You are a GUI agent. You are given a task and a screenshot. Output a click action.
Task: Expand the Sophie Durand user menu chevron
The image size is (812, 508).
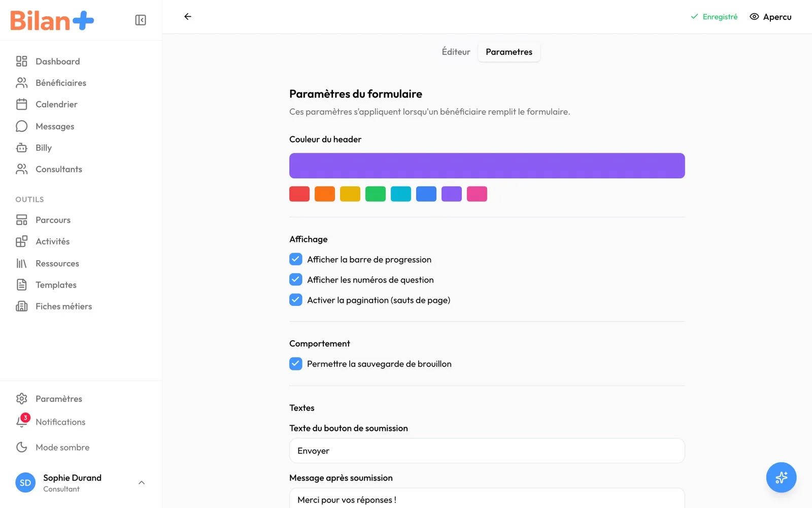142,483
